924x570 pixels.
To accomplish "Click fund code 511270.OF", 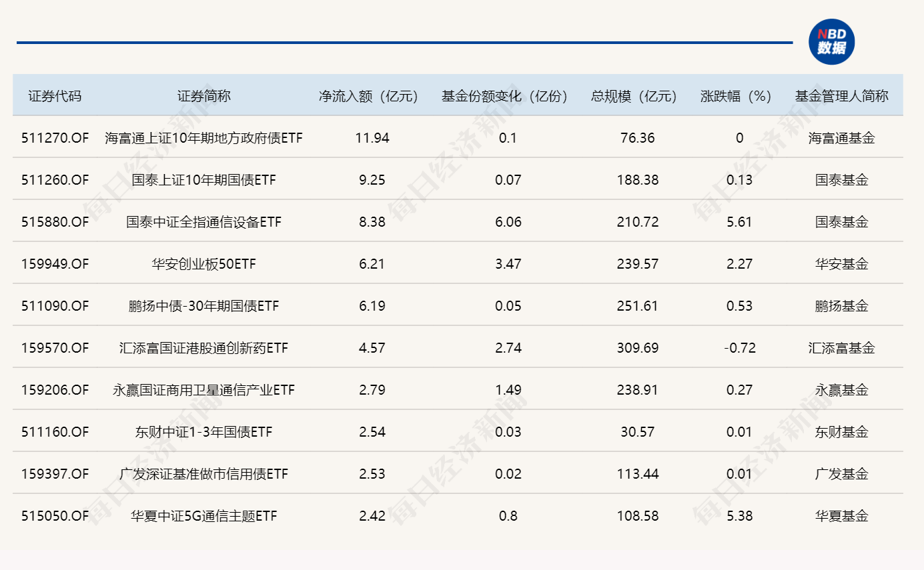I will [x=55, y=138].
